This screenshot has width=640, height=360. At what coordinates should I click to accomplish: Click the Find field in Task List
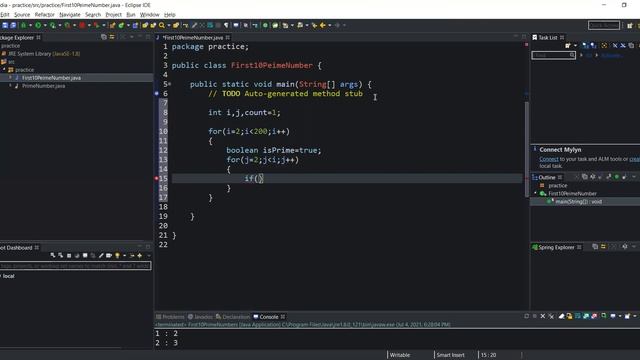coord(553,55)
